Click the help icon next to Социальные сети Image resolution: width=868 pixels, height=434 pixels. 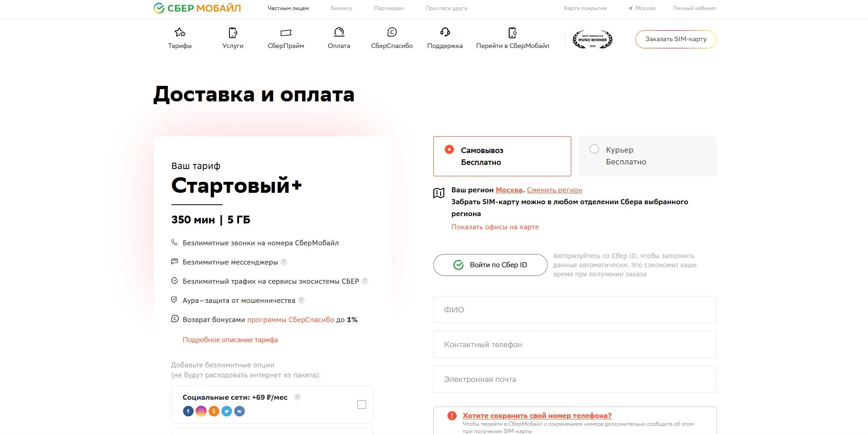(298, 397)
